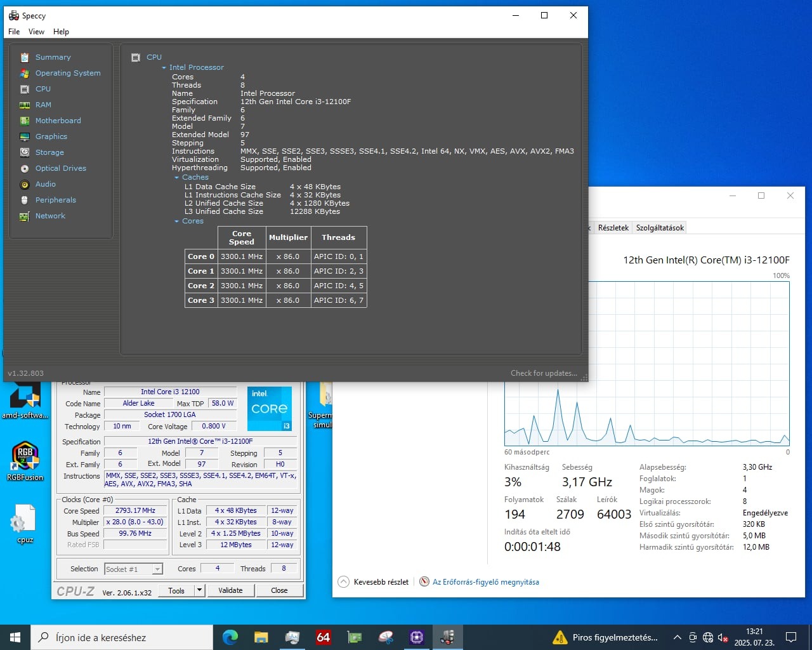Click the green graphics card taskbar icon

pos(354,637)
